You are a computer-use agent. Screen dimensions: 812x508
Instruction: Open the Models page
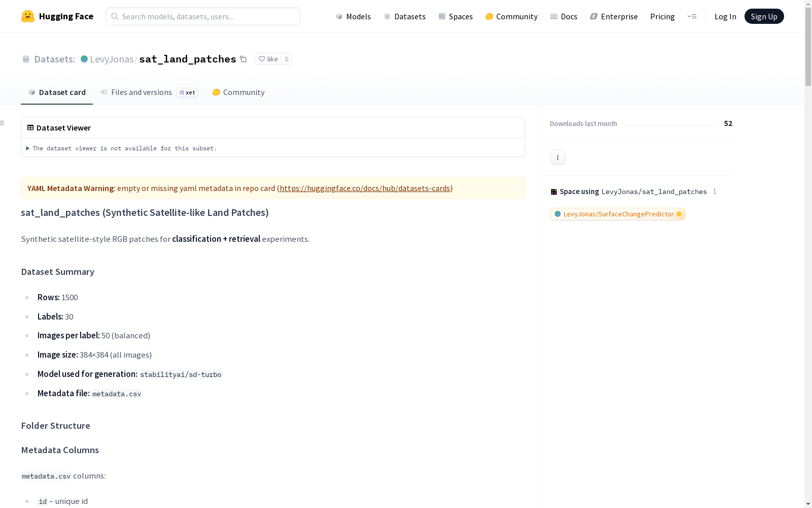(353, 16)
